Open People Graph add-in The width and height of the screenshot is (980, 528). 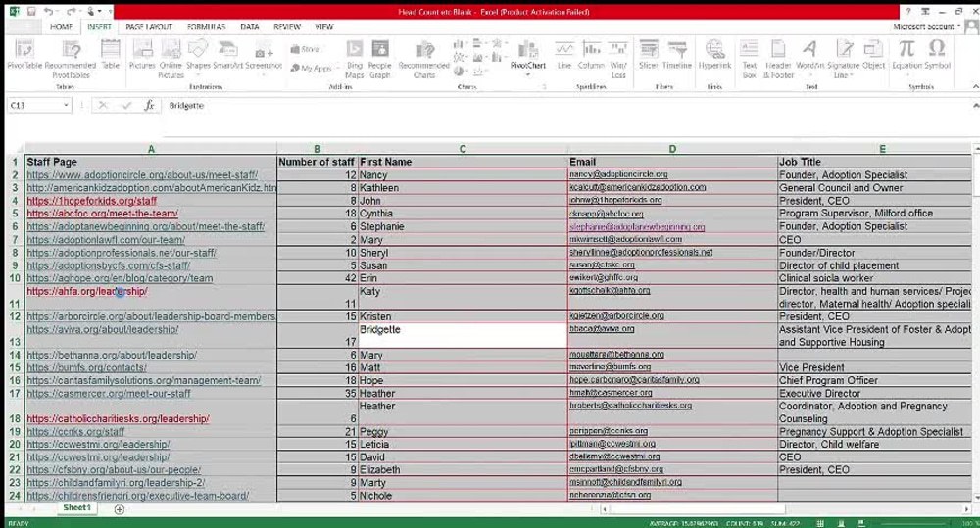point(379,59)
